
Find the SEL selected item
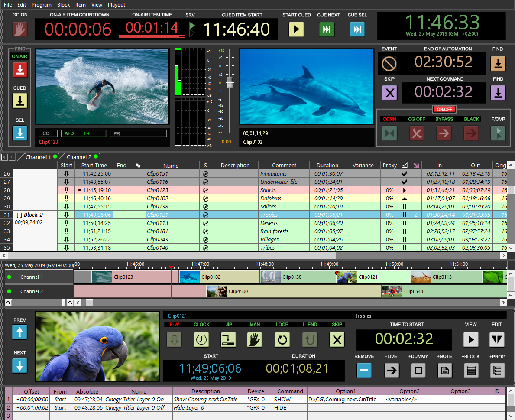20,133
